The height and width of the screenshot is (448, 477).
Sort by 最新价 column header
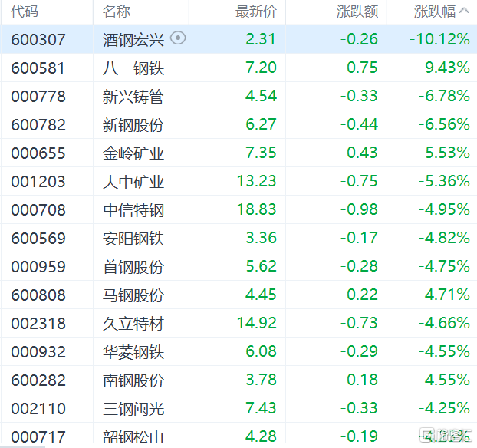tap(256, 12)
